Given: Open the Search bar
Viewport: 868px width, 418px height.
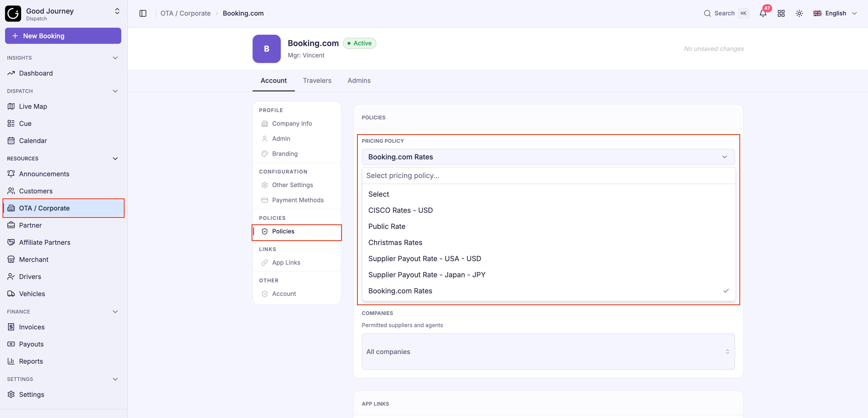Looking at the screenshot, I should pyautogui.click(x=726, y=13).
